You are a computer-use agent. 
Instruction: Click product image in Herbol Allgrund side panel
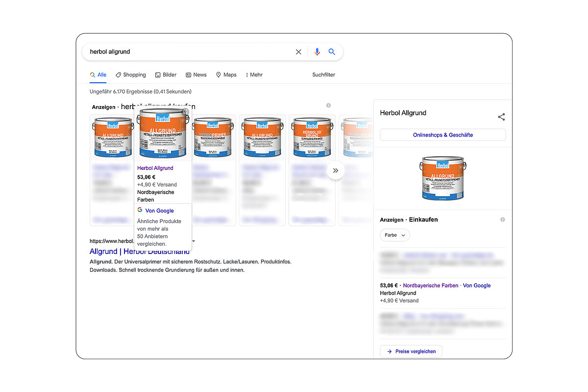(443, 178)
